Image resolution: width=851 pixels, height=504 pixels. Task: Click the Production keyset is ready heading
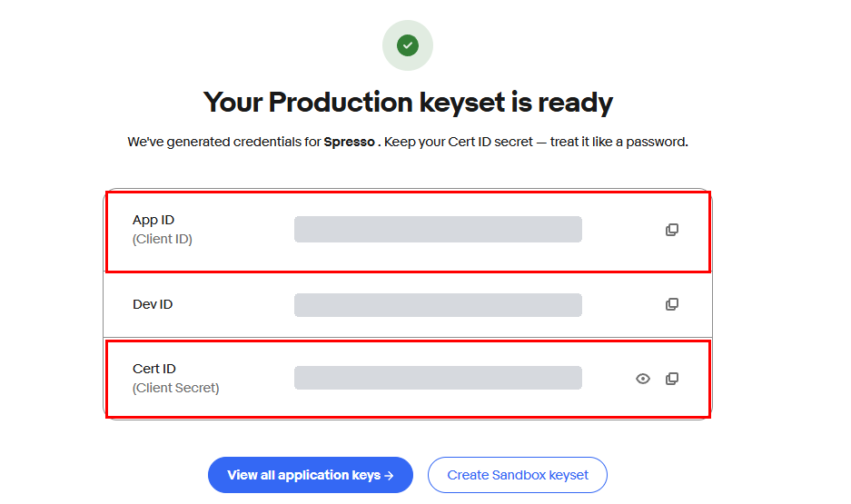point(408,102)
